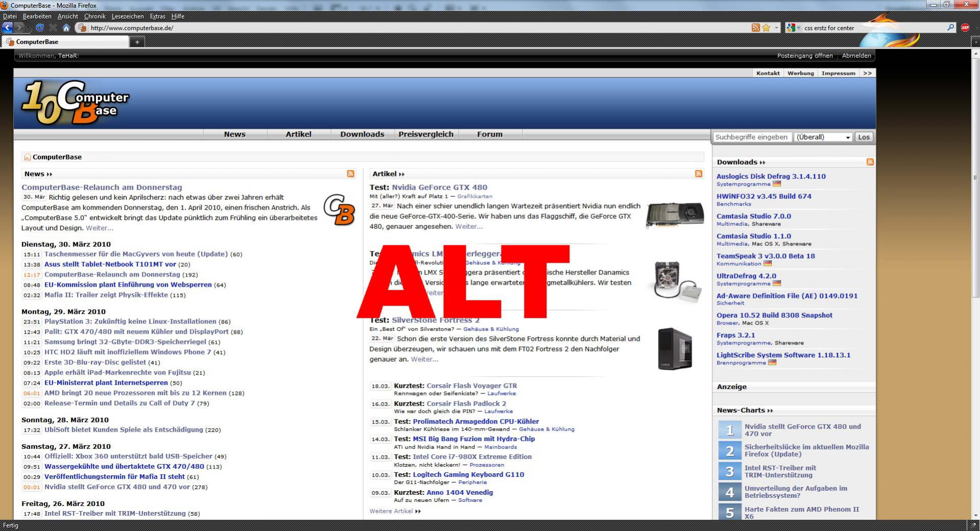Image resolution: width=980 pixels, height=531 pixels.
Task: Click the Posteingang öffnen link
Action: [805, 56]
